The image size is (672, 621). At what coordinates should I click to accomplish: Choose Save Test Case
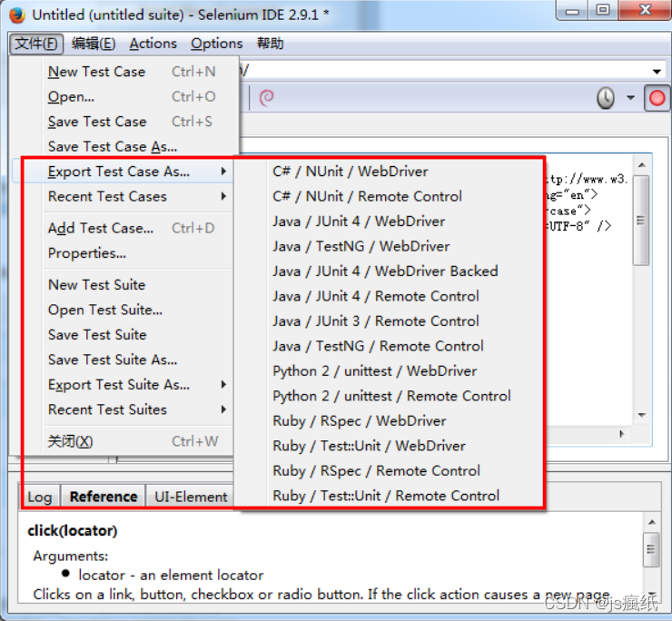click(124, 122)
